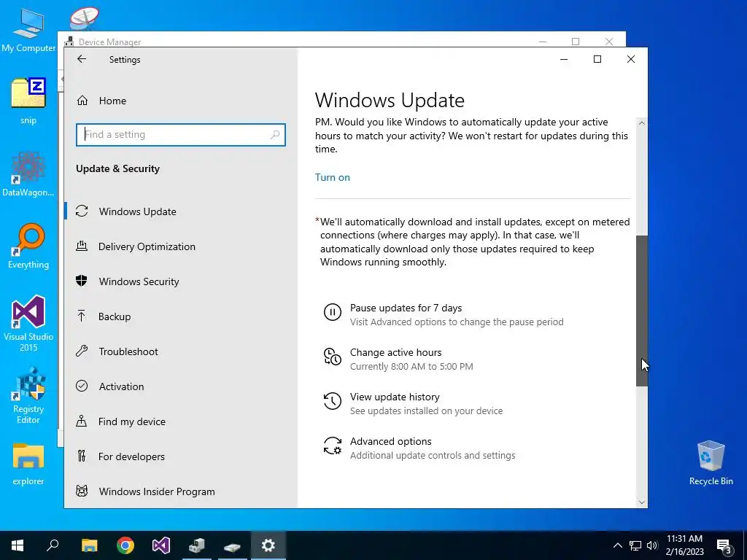Screen dimensions: 747x560
Task: Open the Troubleshoot page
Action: pos(181,351)
